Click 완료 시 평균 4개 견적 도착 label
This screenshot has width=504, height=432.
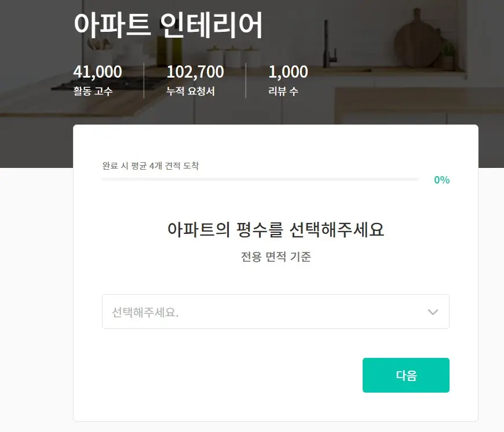click(151, 165)
